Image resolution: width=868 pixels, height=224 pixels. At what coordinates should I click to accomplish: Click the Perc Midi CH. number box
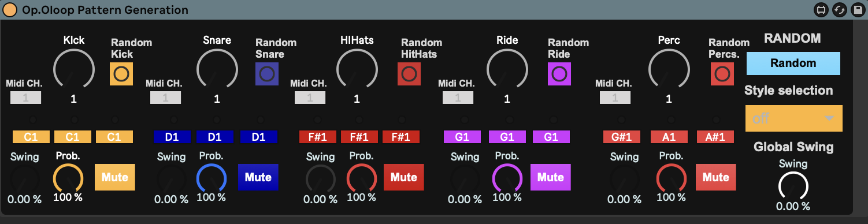[615, 98]
